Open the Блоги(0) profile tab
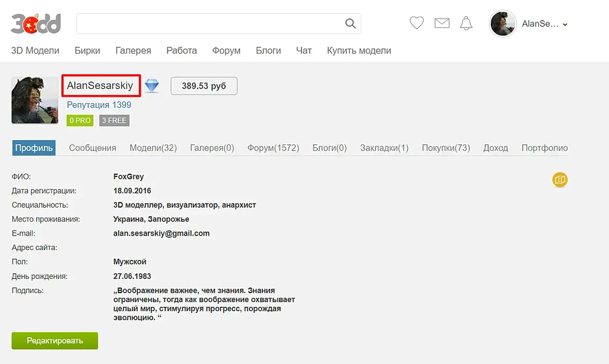The height and width of the screenshot is (364, 609). coord(329,148)
